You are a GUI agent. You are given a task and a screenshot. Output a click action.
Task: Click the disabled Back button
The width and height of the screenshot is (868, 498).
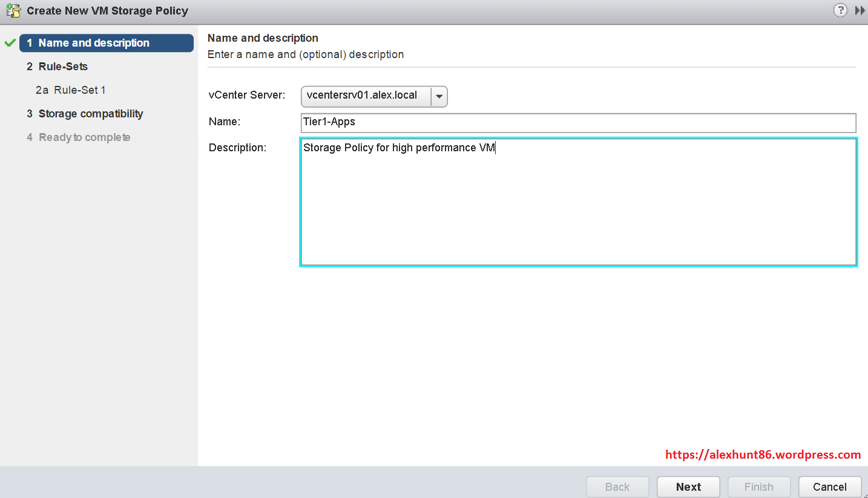(x=617, y=487)
